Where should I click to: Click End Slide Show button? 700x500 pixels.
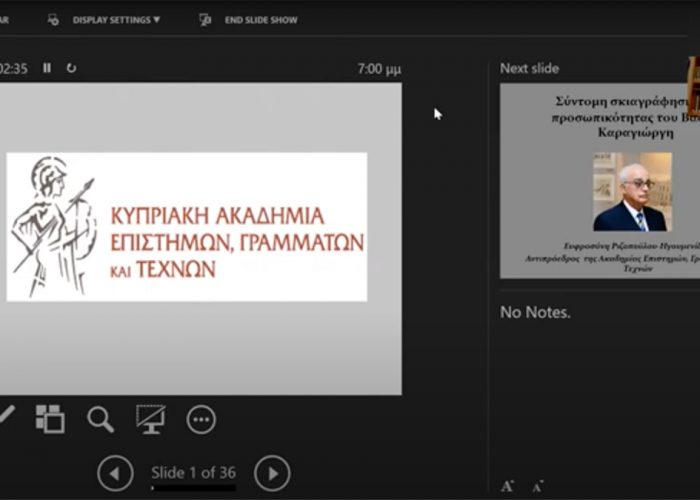click(261, 20)
